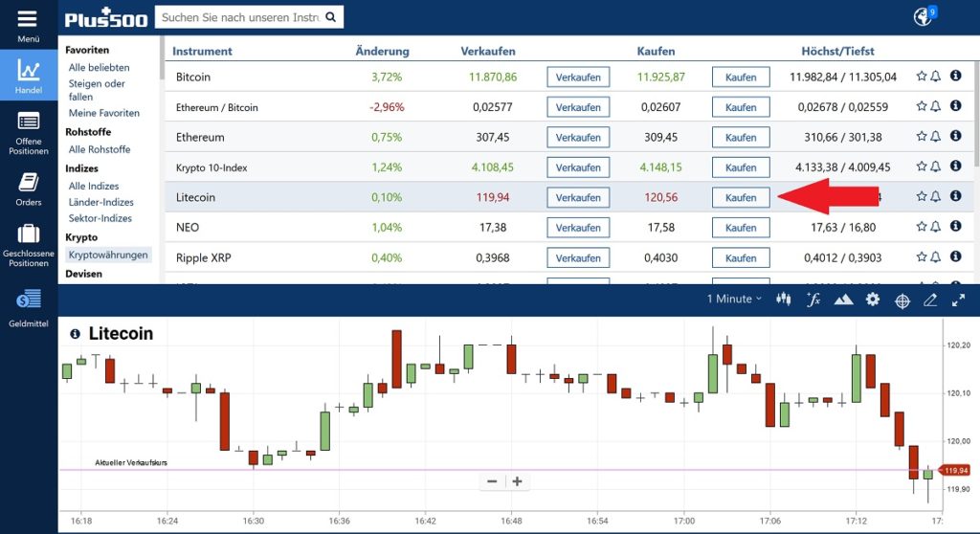Open the info icon beside Litecoin chart title

coord(75,334)
